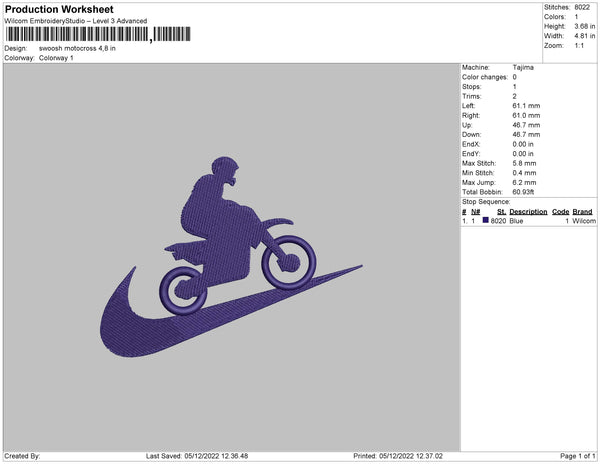Click the Stops value 1

click(x=515, y=86)
